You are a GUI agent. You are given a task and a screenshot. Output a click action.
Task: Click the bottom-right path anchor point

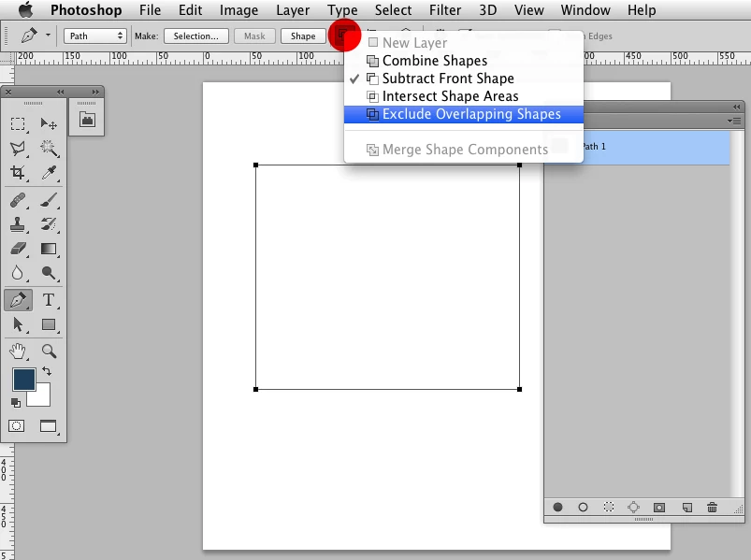pos(520,389)
